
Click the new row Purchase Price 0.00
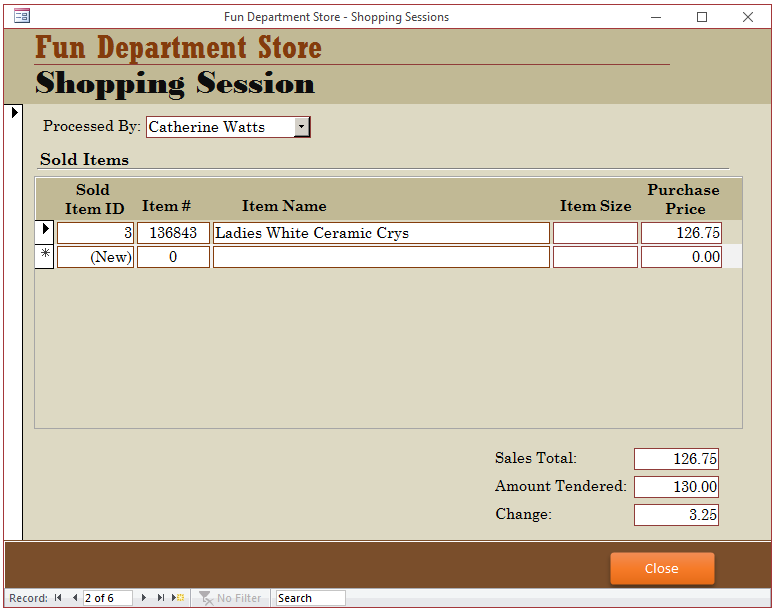click(681, 257)
